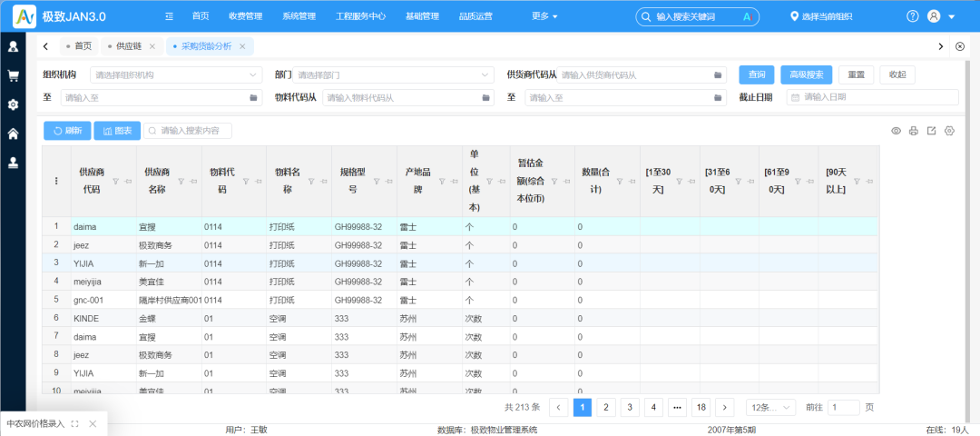The image size is (980, 436).
Task: Click the filter icon in [90天以上] column header
Action: click(857, 182)
